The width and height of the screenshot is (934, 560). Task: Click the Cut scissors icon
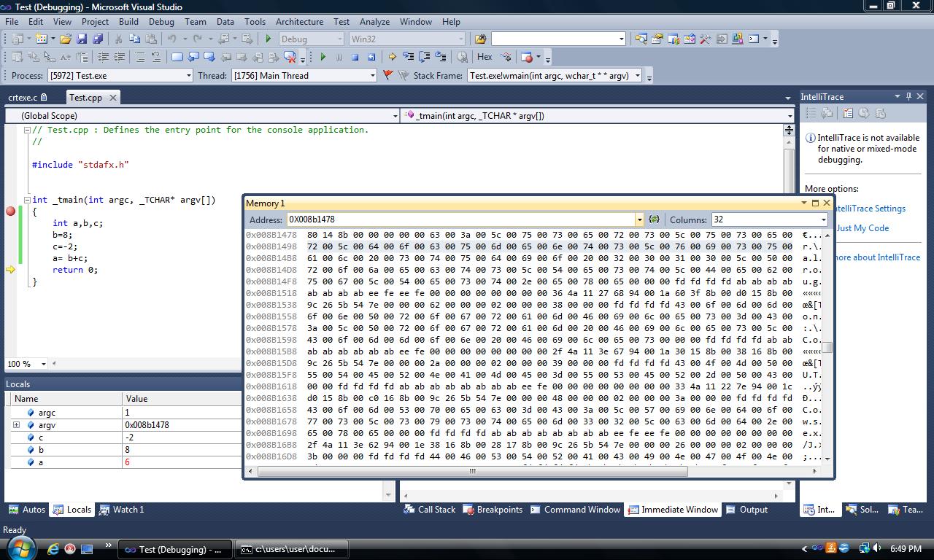[x=118, y=39]
